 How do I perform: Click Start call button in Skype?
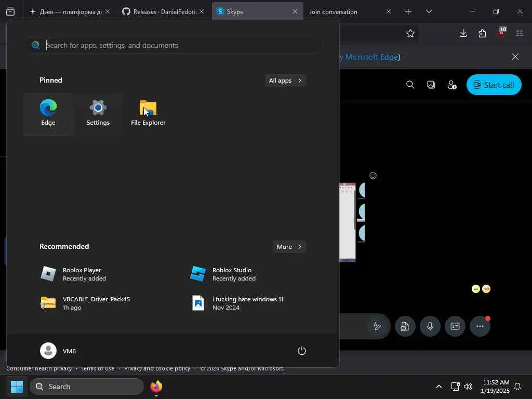click(x=494, y=85)
